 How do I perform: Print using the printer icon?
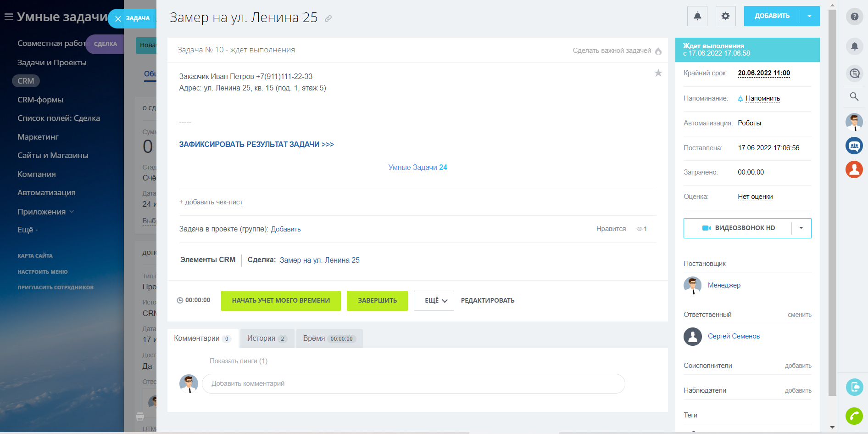[x=140, y=417]
